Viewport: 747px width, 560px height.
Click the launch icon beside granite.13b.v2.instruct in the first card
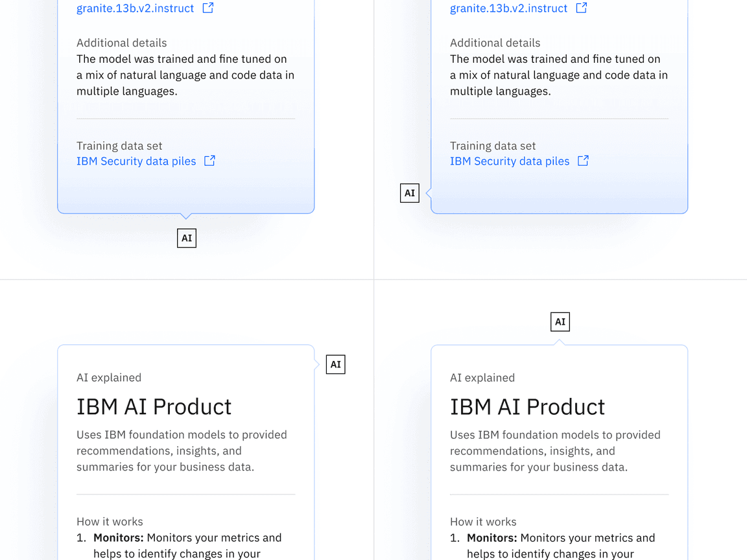[x=207, y=8]
